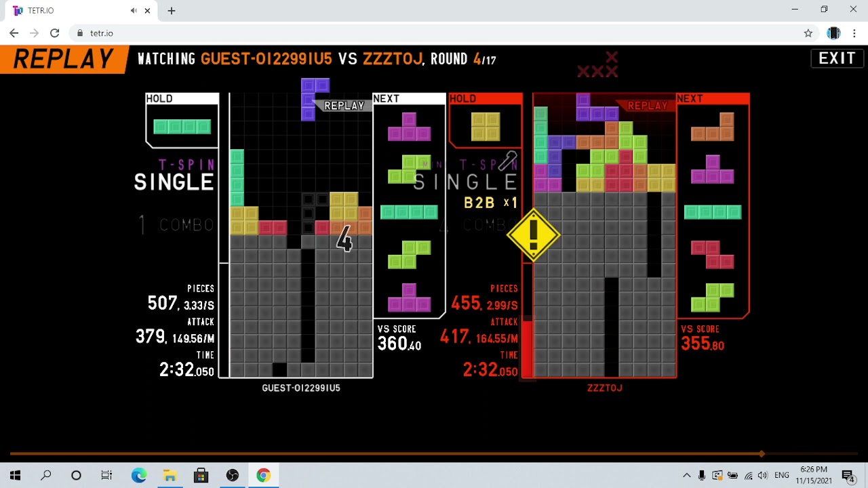Reload the tetr.io page

click(54, 33)
